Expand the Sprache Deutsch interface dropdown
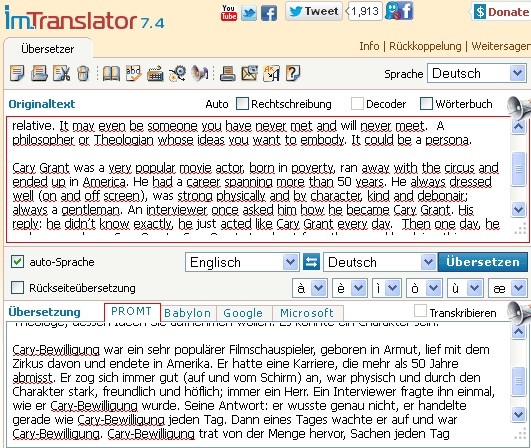 pos(476,73)
